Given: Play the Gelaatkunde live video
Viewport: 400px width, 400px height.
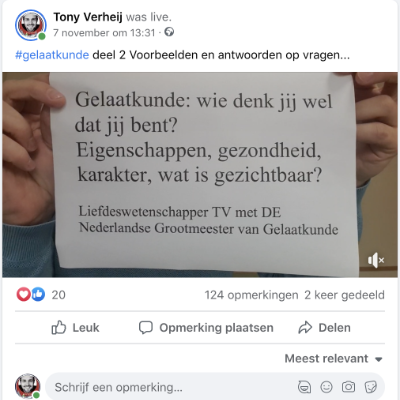Looking at the screenshot, I should [x=200, y=175].
